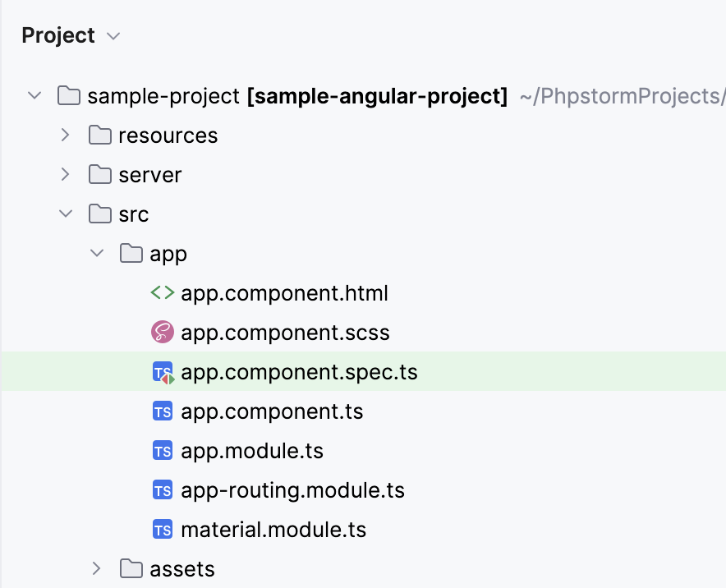Collapse the app folder

97,254
